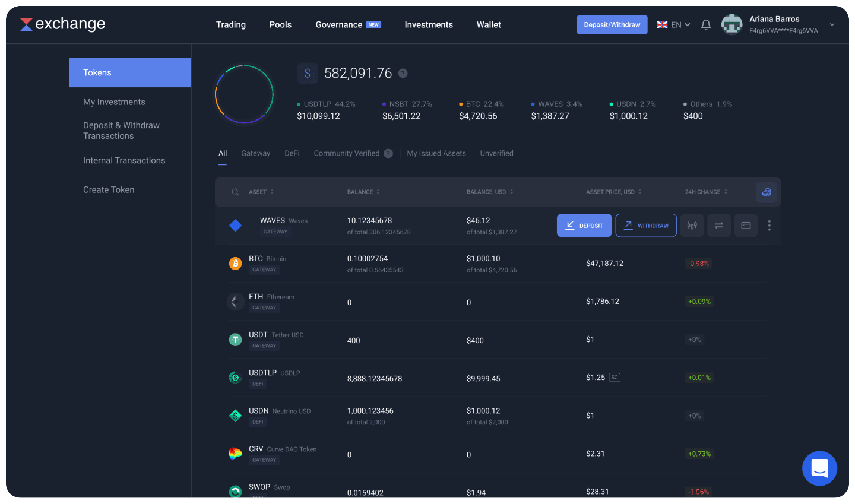Click the user avatar image

[x=731, y=24]
